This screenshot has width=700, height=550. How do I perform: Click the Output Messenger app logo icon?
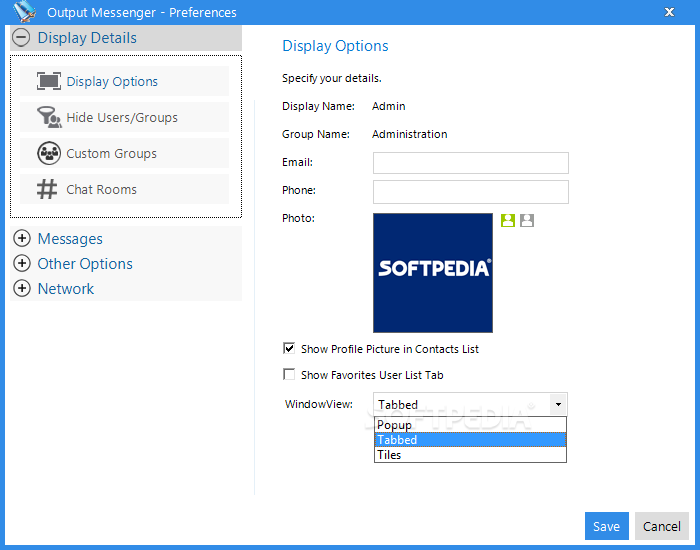click(23, 12)
